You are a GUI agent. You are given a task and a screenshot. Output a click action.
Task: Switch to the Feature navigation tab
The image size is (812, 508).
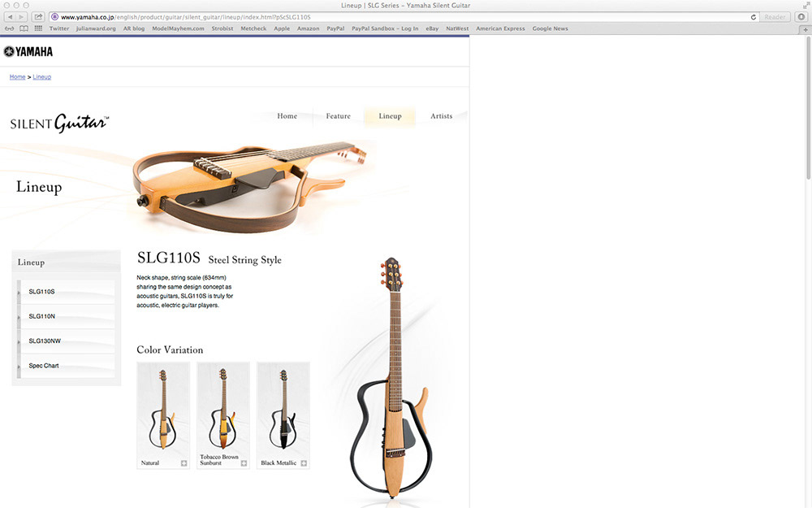click(x=338, y=116)
